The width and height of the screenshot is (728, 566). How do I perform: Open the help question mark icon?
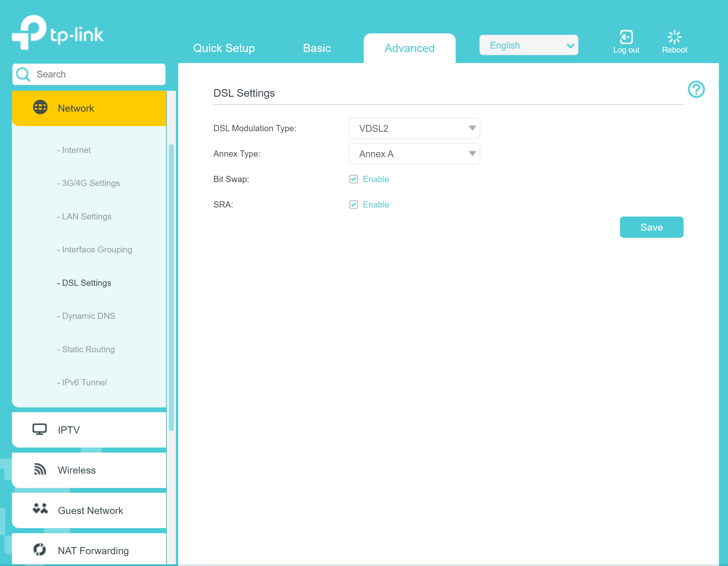point(696,89)
